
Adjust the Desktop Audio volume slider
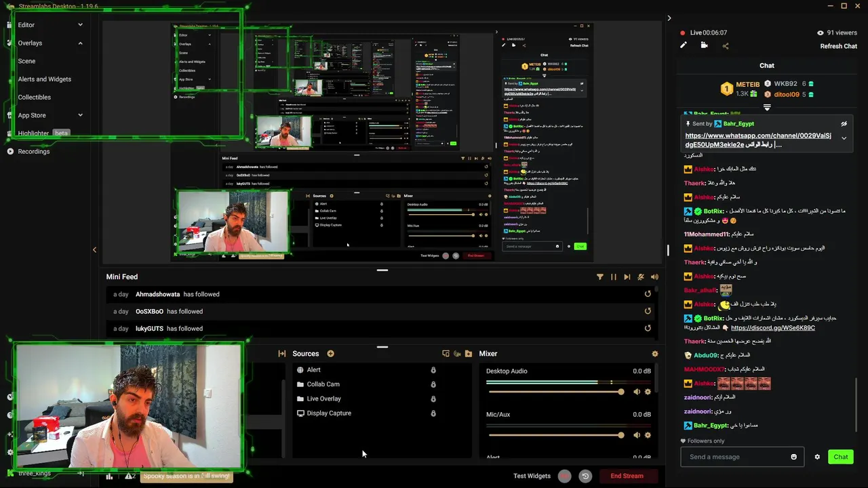(x=555, y=392)
